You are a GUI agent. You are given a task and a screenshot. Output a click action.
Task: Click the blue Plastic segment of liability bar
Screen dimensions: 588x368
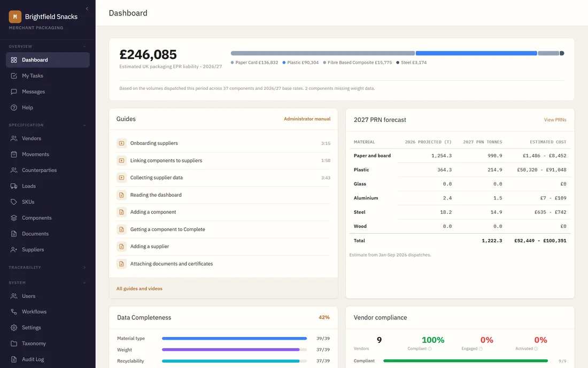(x=476, y=53)
